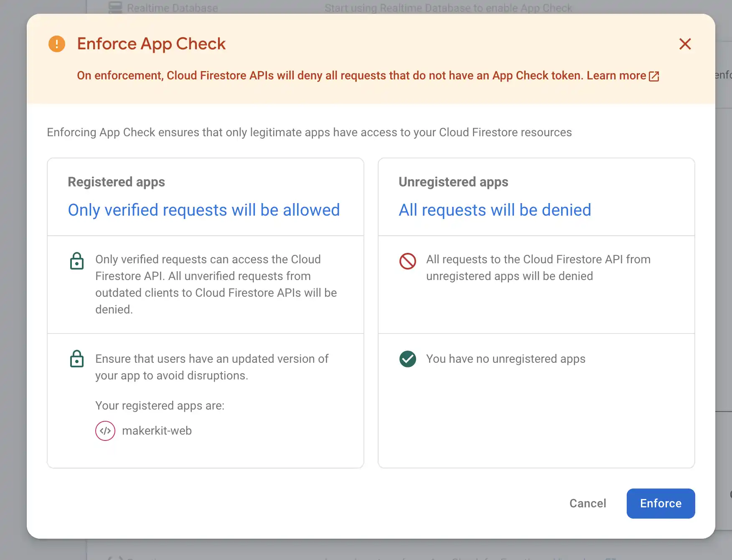Click 'You have no unregistered apps' message
This screenshot has height=560, width=732.
(x=506, y=359)
